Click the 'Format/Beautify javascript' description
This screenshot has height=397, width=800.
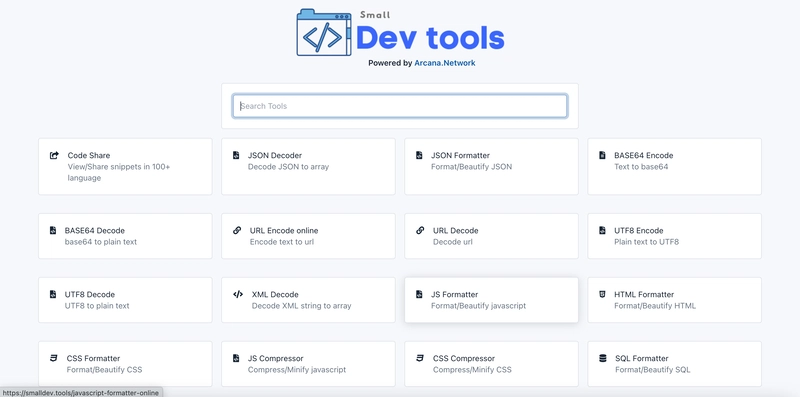coord(479,306)
